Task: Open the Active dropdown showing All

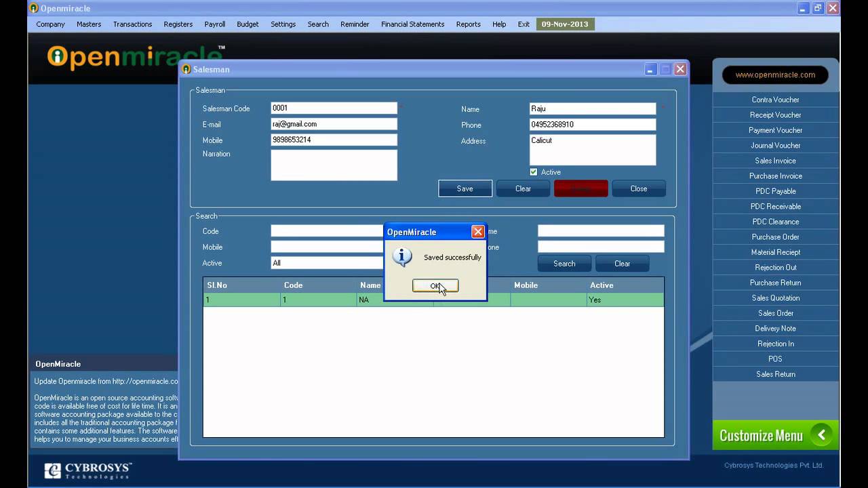Action: (328, 263)
